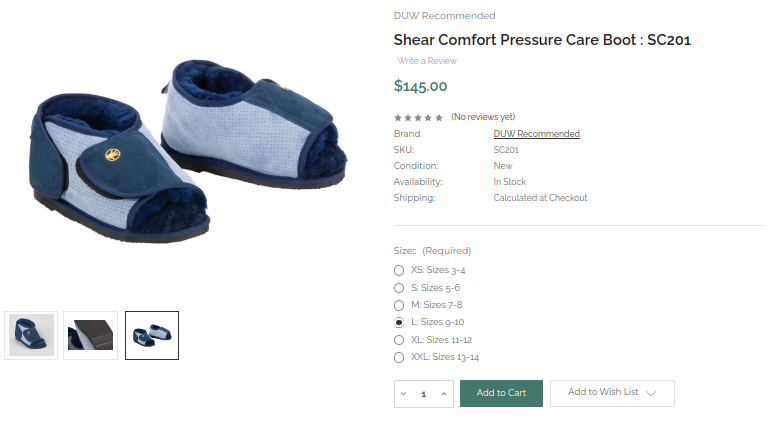Click the star rating icons

418,117
